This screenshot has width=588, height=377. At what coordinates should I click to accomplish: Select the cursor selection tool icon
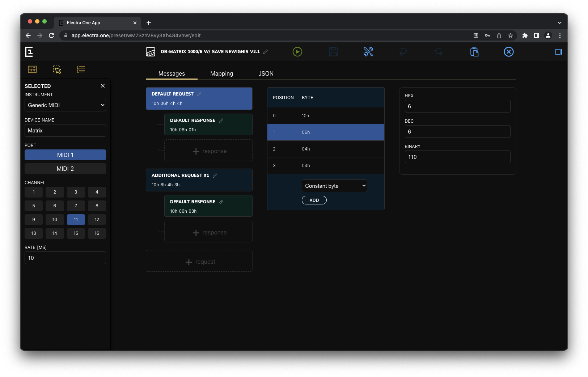[56, 69]
